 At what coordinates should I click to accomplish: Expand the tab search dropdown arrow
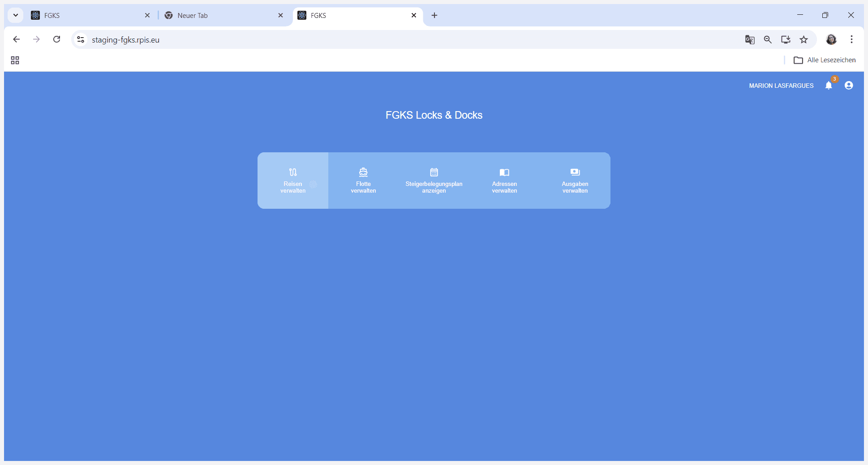(16, 15)
